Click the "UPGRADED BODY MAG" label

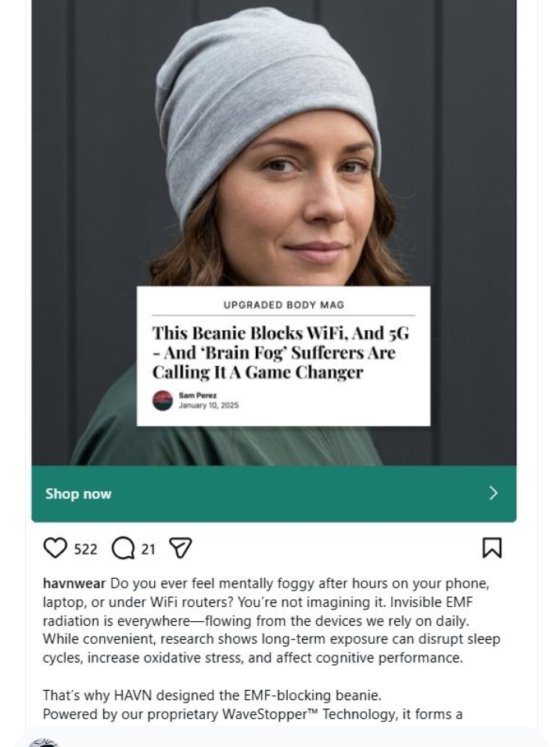284,305
